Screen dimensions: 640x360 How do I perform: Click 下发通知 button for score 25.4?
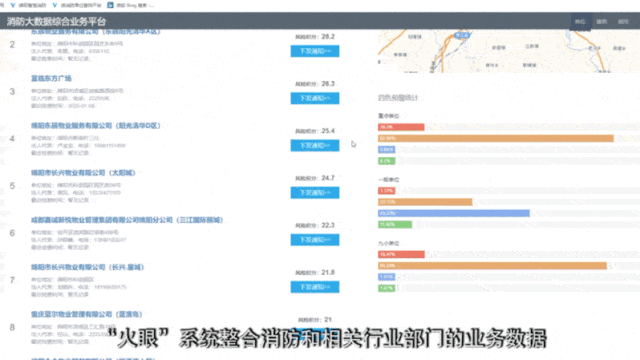(315, 145)
